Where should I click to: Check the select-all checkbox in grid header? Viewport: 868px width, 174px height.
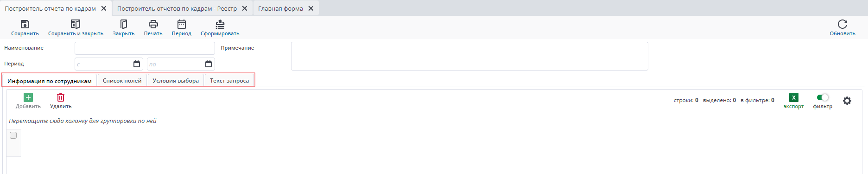pos(13,135)
